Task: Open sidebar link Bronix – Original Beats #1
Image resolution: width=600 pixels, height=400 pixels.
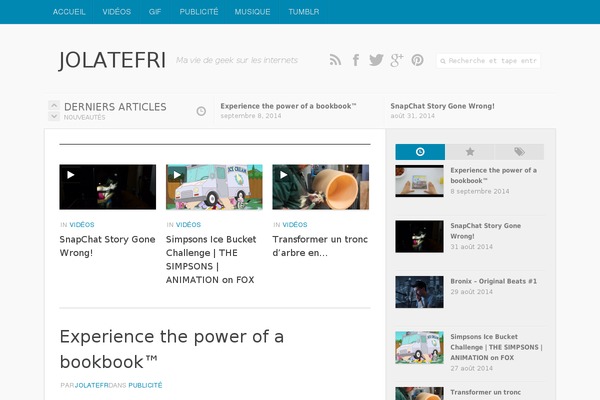Action: click(494, 281)
